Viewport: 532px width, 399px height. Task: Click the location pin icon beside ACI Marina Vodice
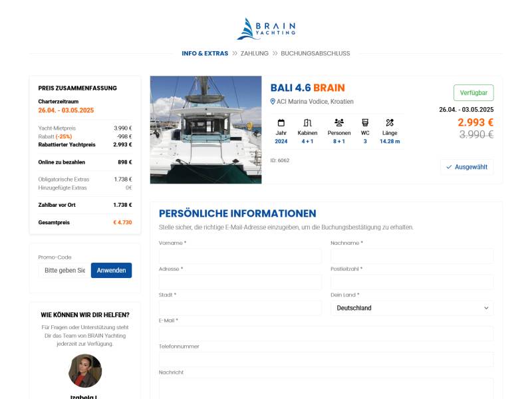tap(273, 102)
